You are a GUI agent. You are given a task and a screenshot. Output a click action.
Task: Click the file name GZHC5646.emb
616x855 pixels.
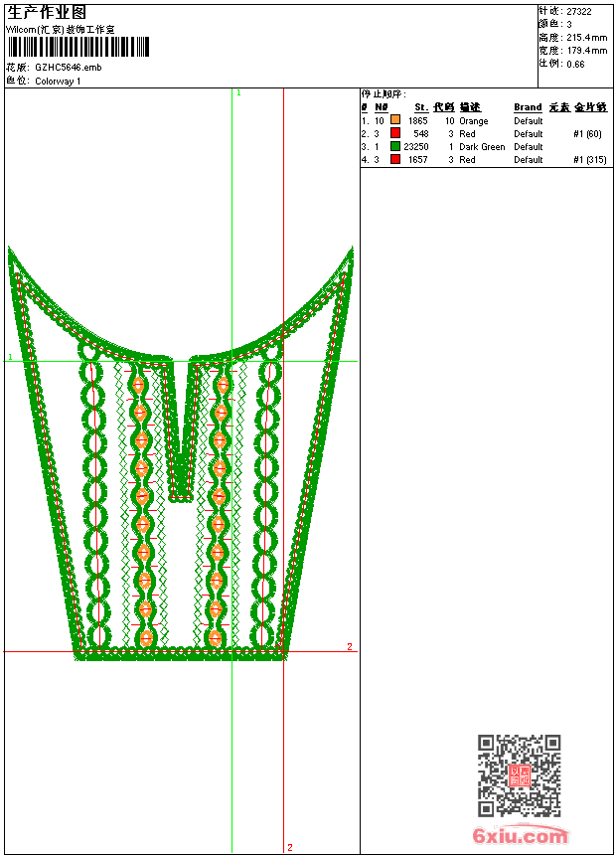coord(68,68)
